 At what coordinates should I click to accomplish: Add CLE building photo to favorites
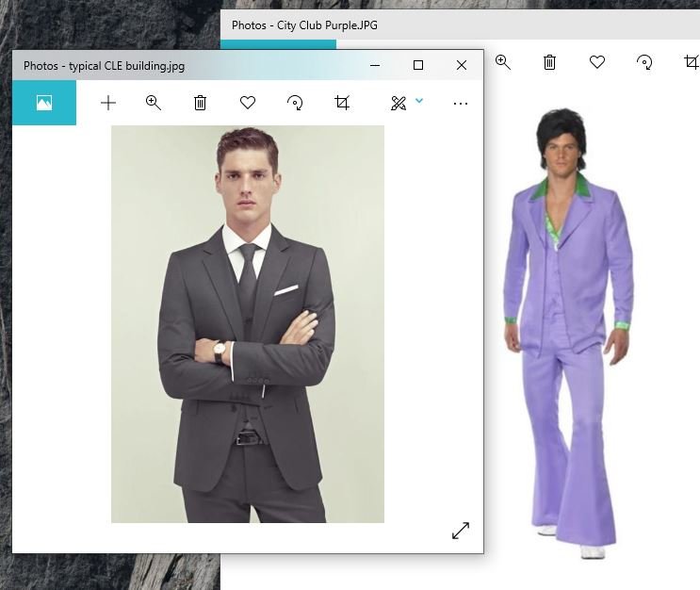[248, 103]
